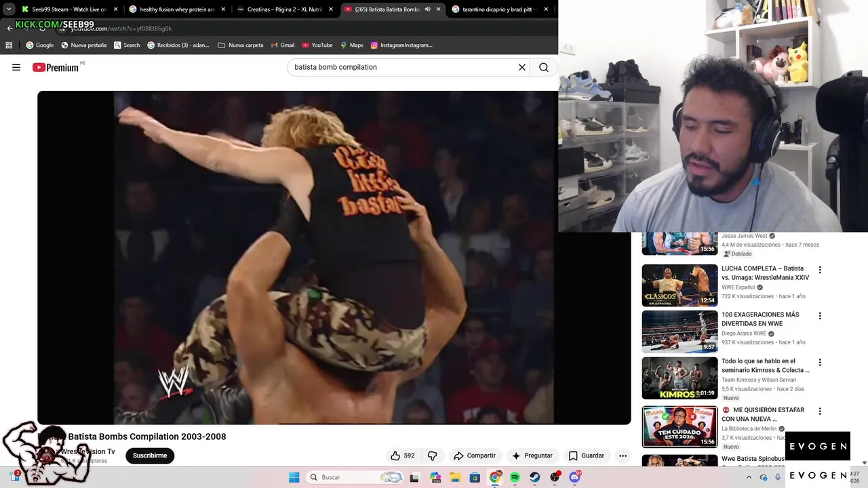Image resolution: width=868 pixels, height=488 pixels.
Task: Visit the Diego Aranis WWE channel
Action: click(744, 333)
